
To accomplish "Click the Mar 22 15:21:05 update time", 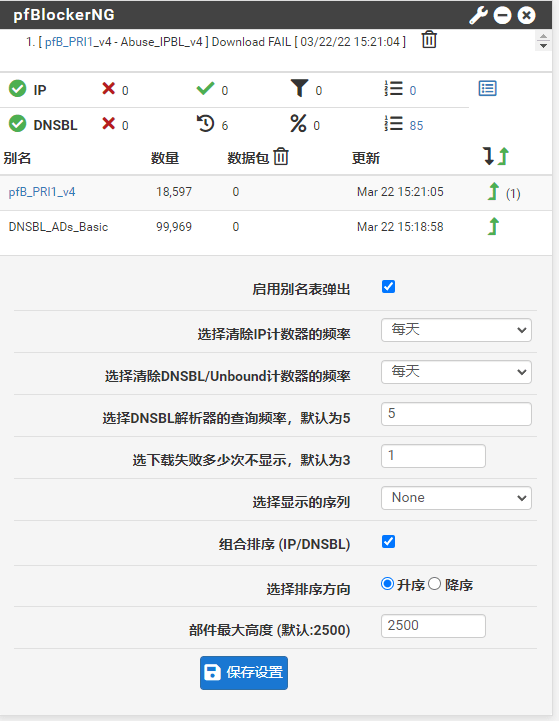I will pos(400,192).
